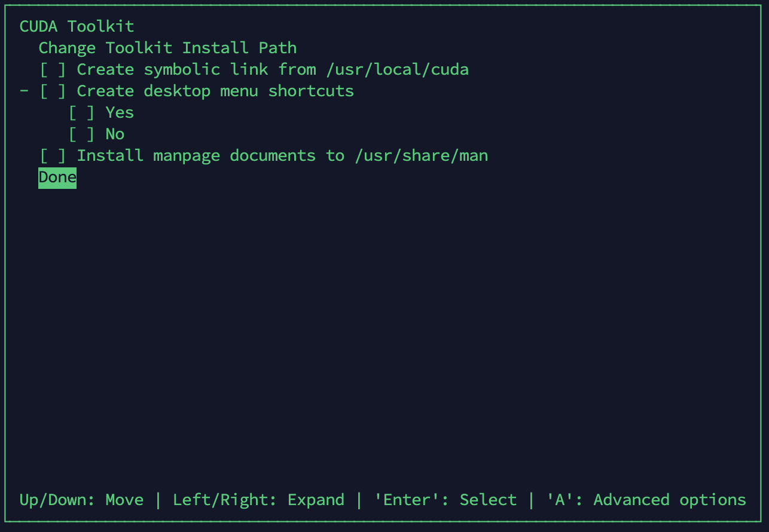Check the symbolic link checkbox brackets
Viewport: 769px width, 532px height.
[53, 69]
